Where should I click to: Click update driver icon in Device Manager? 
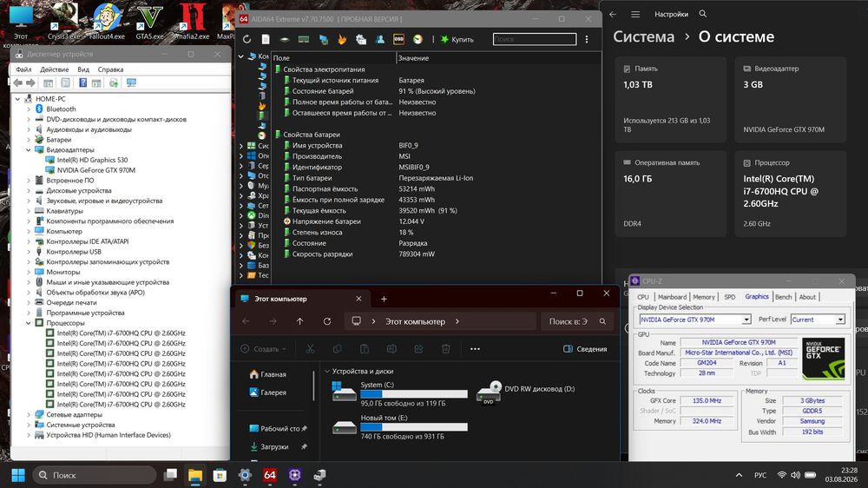114,82
